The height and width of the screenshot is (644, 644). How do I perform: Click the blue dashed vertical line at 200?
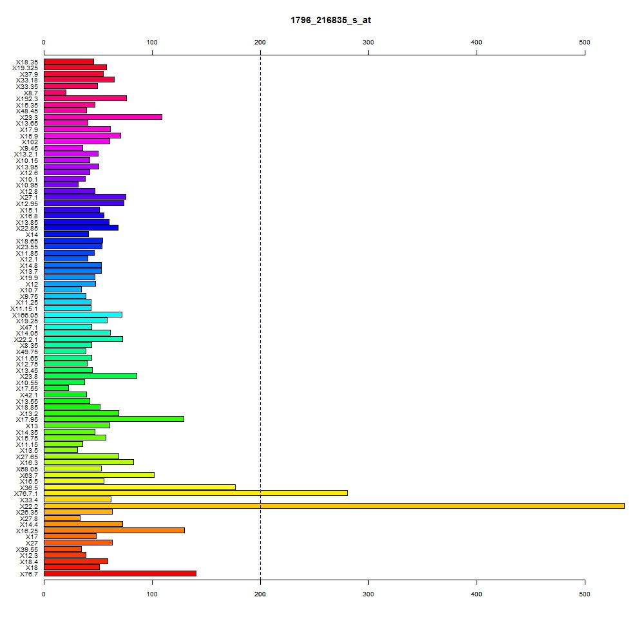click(260, 317)
